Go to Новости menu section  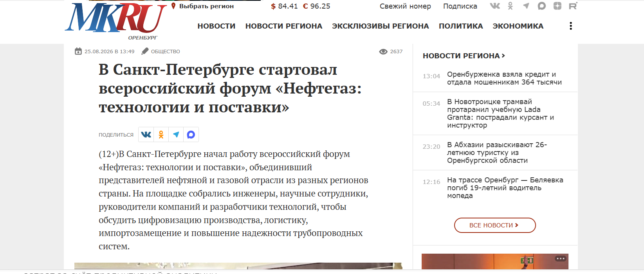[216, 26]
